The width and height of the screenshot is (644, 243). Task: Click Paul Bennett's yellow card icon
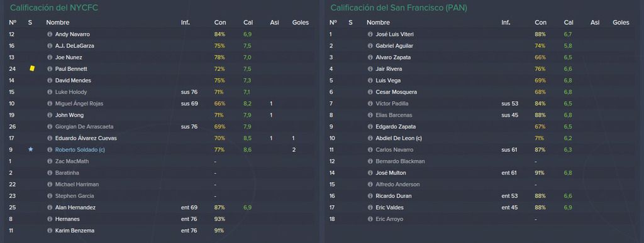click(32, 69)
